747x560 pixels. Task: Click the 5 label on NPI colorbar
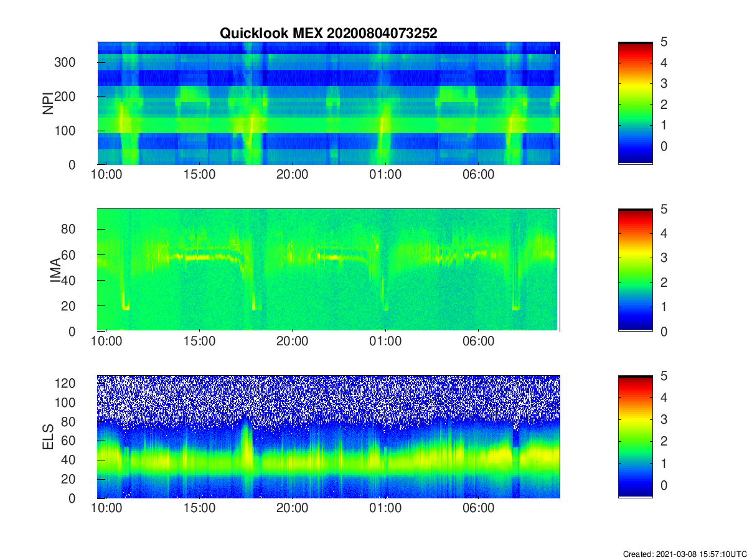(664, 42)
